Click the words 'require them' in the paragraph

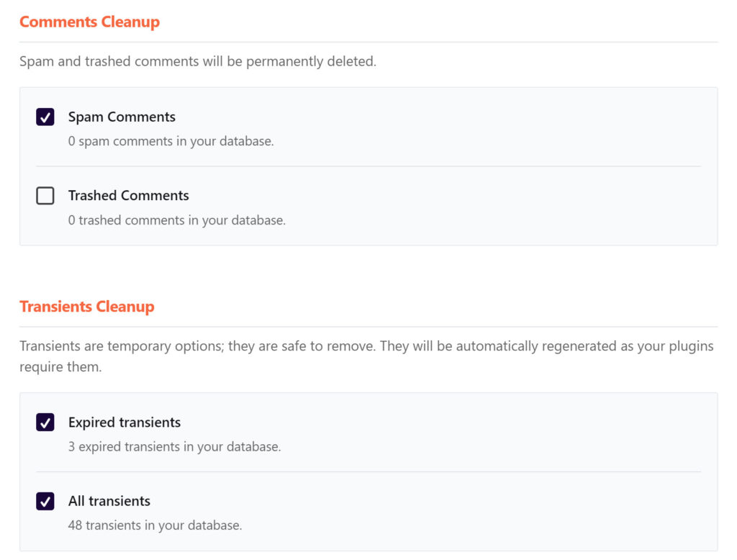pyautogui.click(x=60, y=367)
